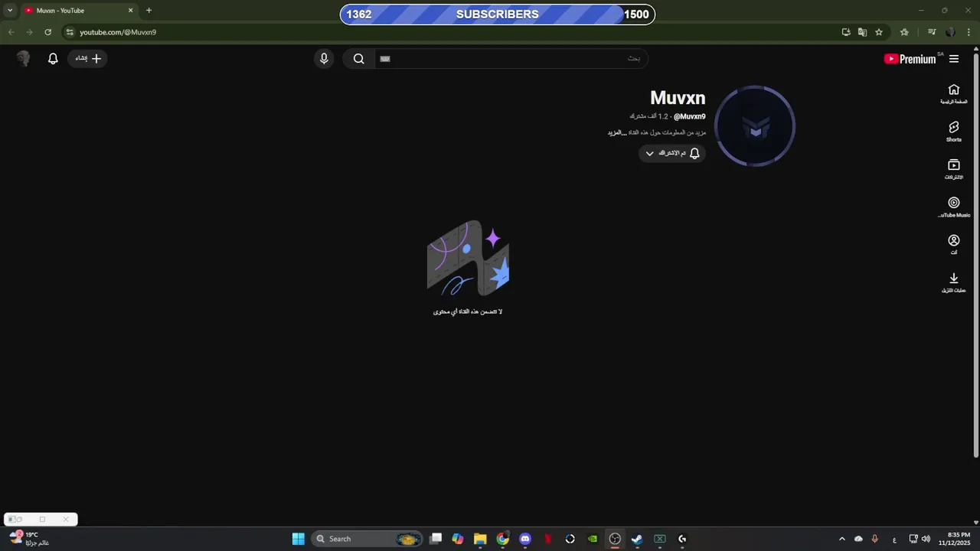The width and height of the screenshot is (980, 551).
Task: Activate voice search microphone
Action: [324, 58]
